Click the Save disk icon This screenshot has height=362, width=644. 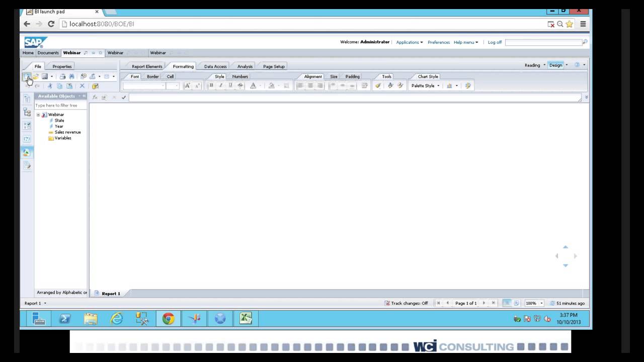(x=44, y=76)
